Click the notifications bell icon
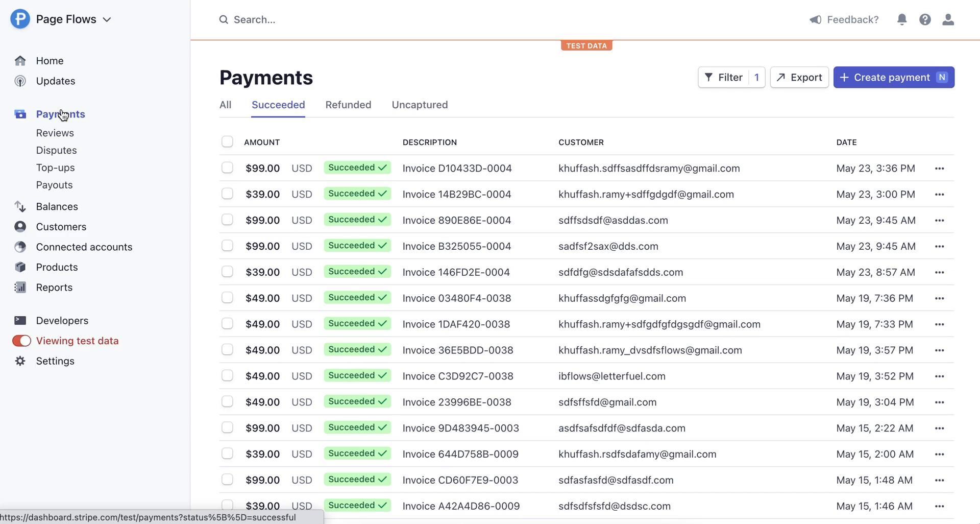 [x=902, y=19]
